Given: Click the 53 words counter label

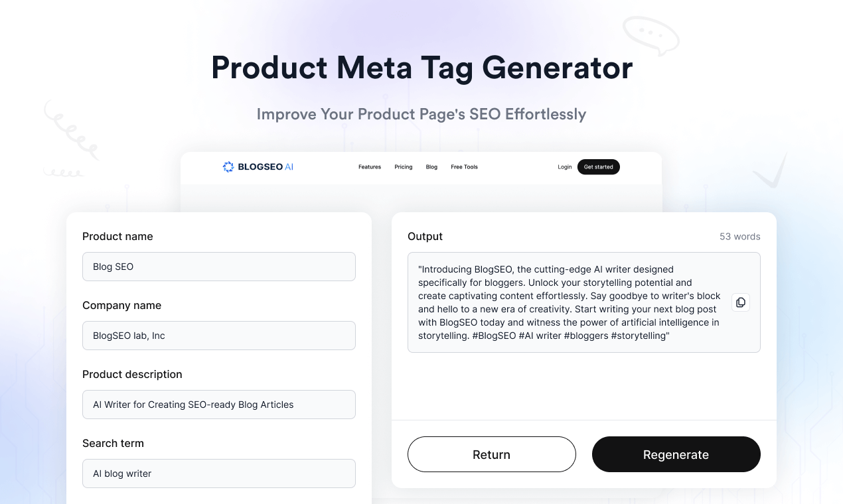Looking at the screenshot, I should click(739, 236).
